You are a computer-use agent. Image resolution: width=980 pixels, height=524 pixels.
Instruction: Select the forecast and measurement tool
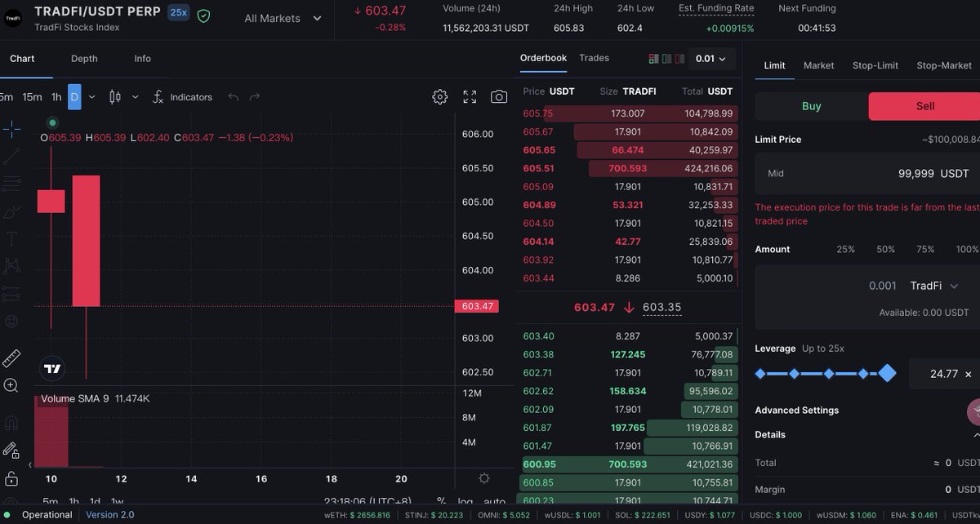point(11,294)
